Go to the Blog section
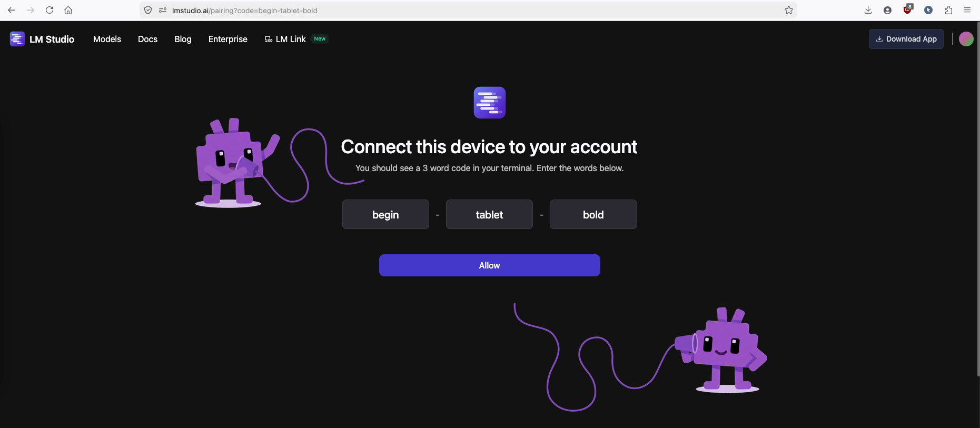The image size is (980, 428). tap(183, 39)
